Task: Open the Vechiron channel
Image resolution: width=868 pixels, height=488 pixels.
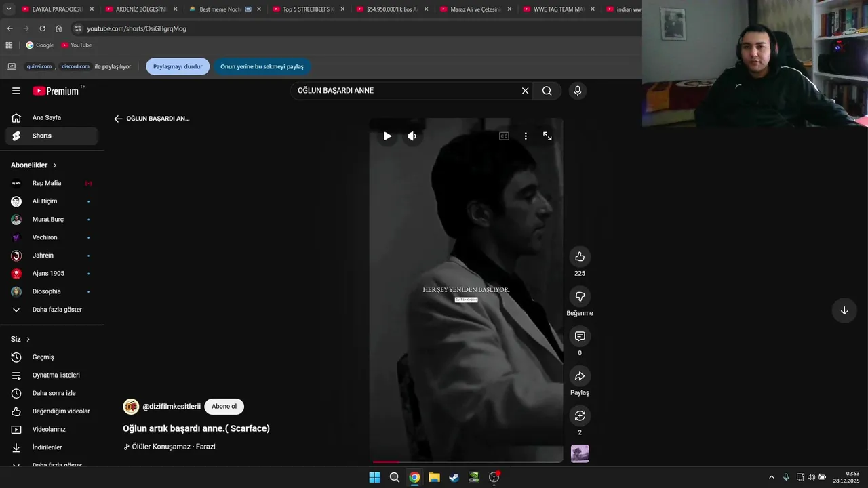Action: (x=52, y=237)
